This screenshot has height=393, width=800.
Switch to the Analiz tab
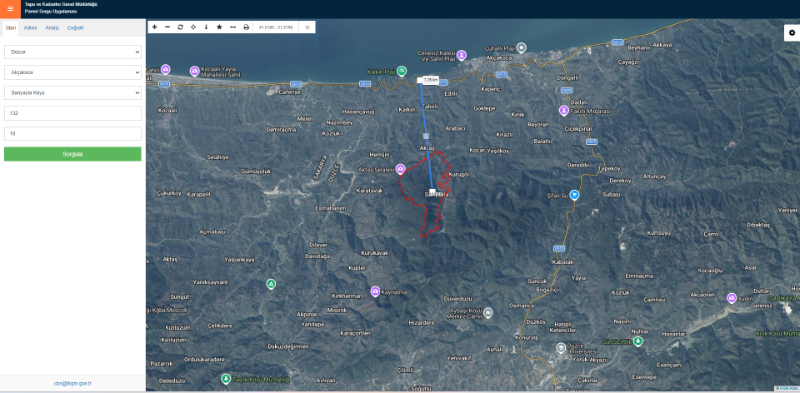click(x=52, y=28)
